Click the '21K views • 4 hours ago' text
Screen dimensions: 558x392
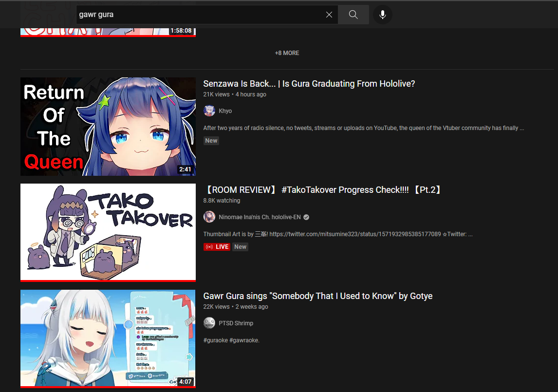(x=235, y=94)
